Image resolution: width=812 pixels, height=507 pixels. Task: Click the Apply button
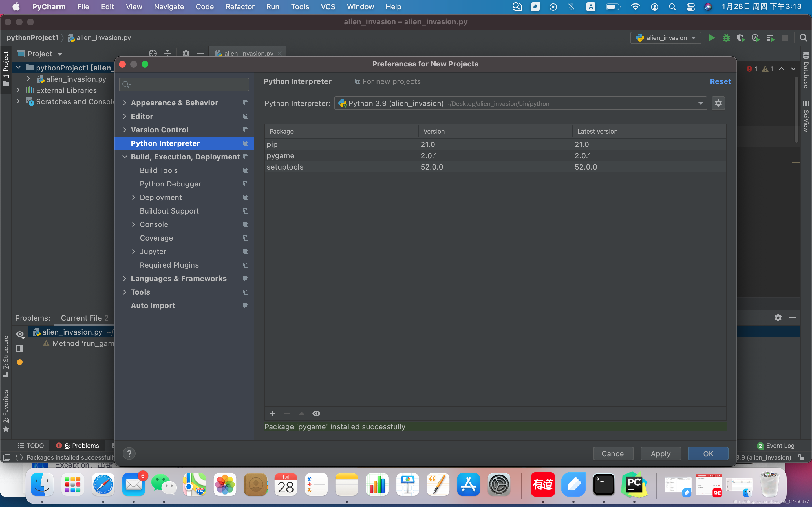660,454
